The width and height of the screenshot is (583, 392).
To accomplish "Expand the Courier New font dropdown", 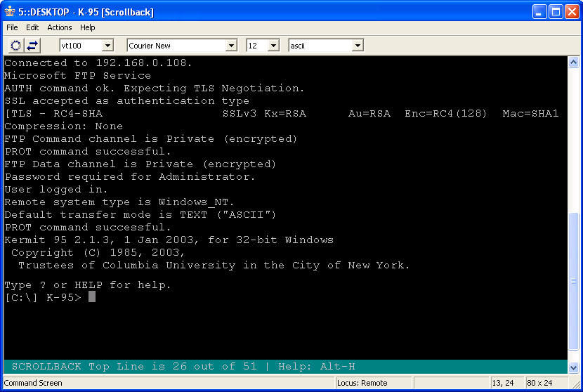I will coord(231,46).
